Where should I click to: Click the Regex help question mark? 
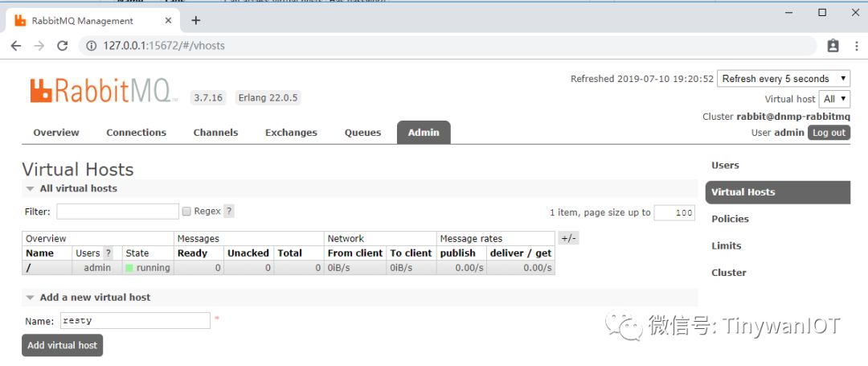[228, 211]
